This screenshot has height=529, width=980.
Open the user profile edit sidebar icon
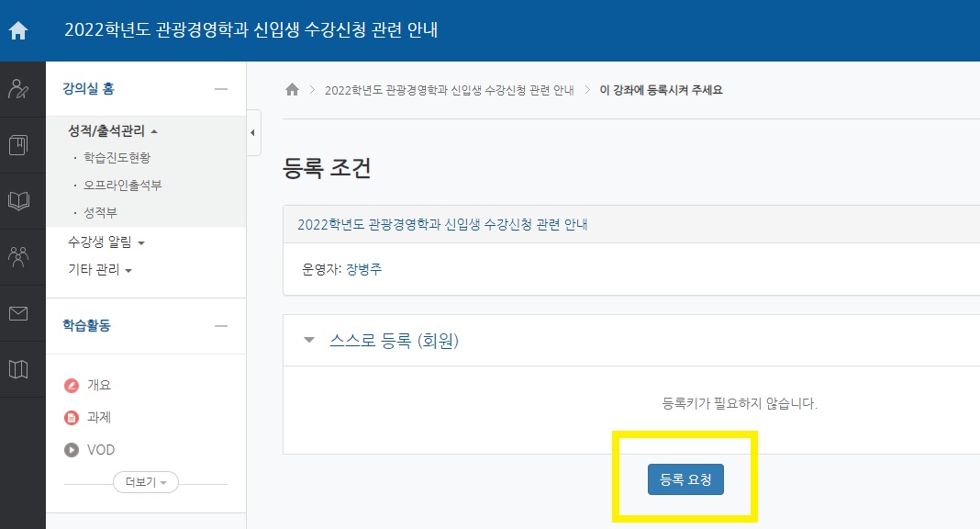[18, 89]
